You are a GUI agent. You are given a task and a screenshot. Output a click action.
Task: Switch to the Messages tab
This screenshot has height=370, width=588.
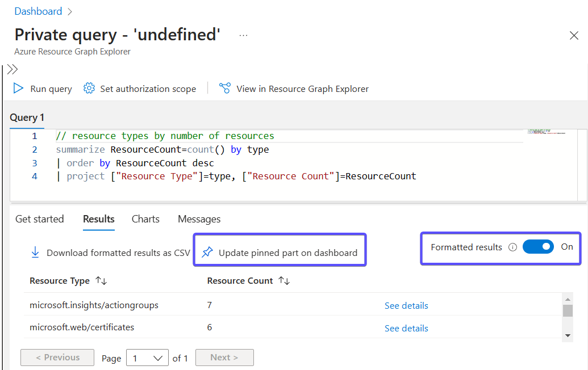199,219
